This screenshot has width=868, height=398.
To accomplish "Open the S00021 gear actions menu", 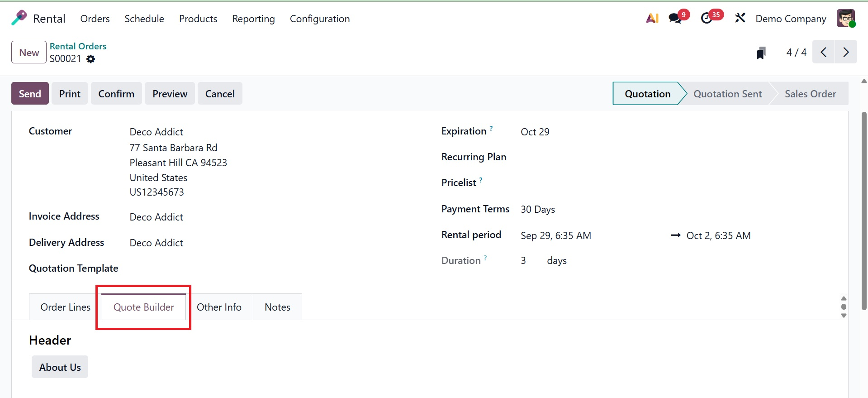I will 91,59.
